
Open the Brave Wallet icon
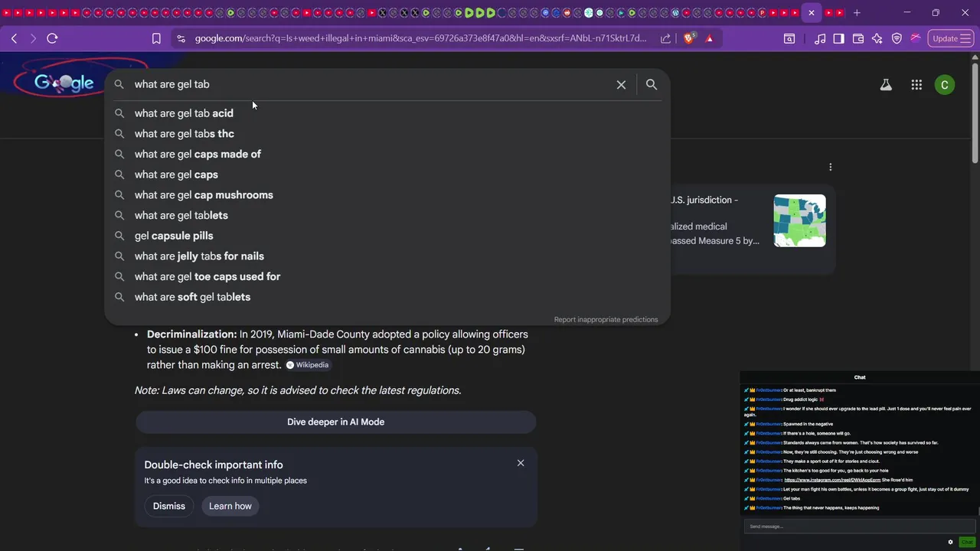point(857,38)
